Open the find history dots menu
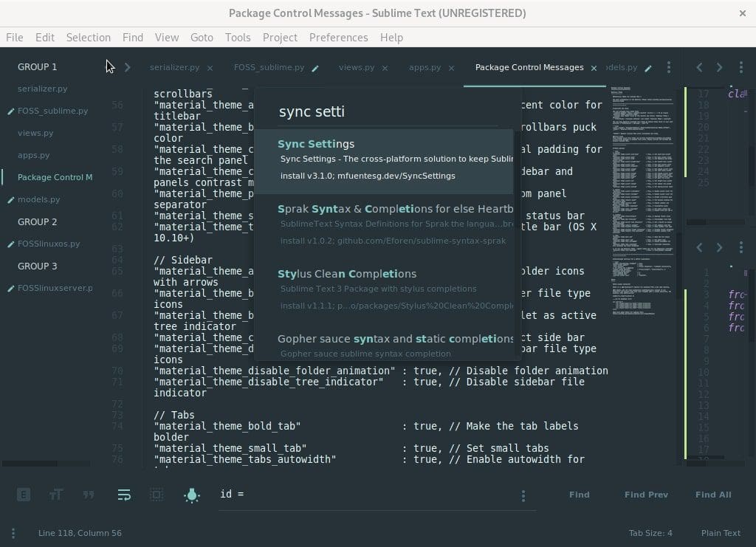The height and width of the screenshot is (547, 756). click(523, 495)
